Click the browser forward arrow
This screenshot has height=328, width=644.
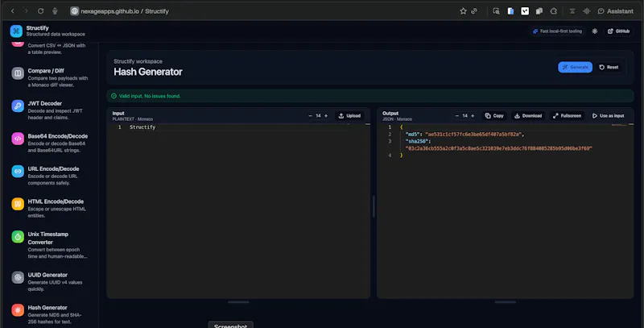coord(26,11)
